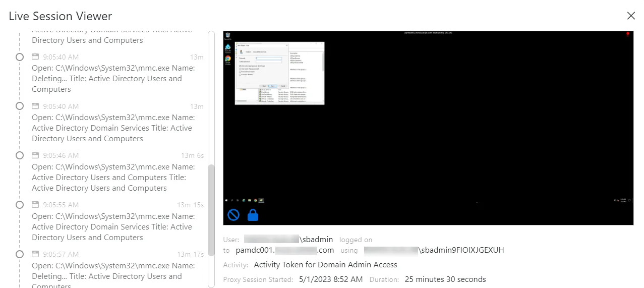Click the 13m 6s elapsed time
Screen dimensions: 644x288
point(192,155)
